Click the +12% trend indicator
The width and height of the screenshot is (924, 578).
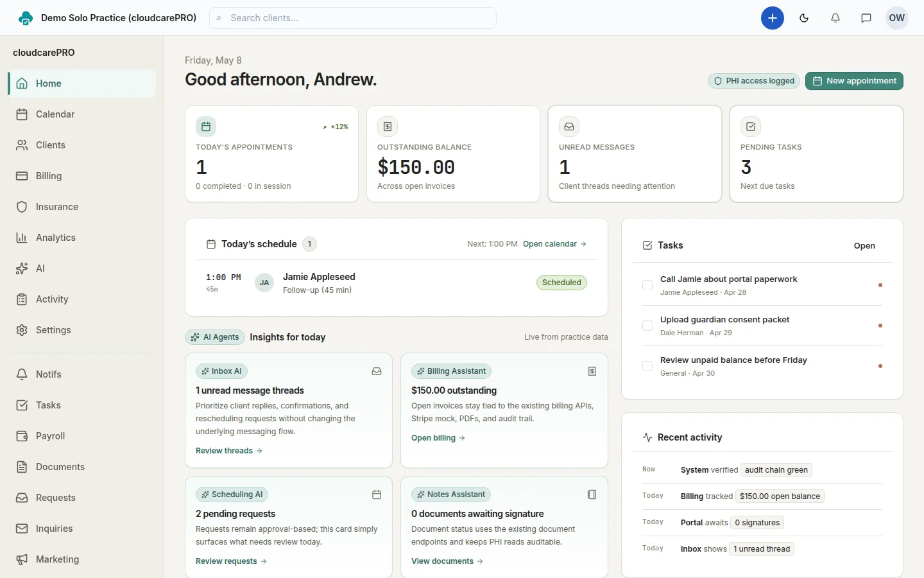coord(335,127)
